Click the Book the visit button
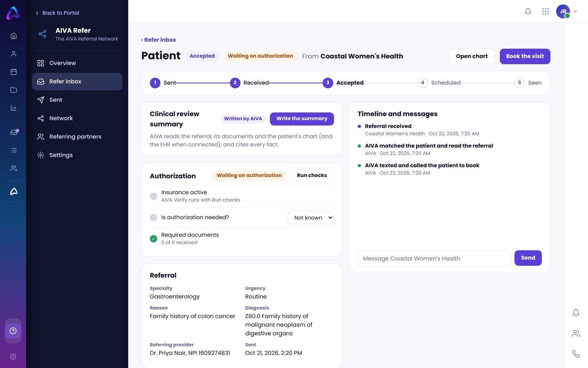 pos(525,56)
